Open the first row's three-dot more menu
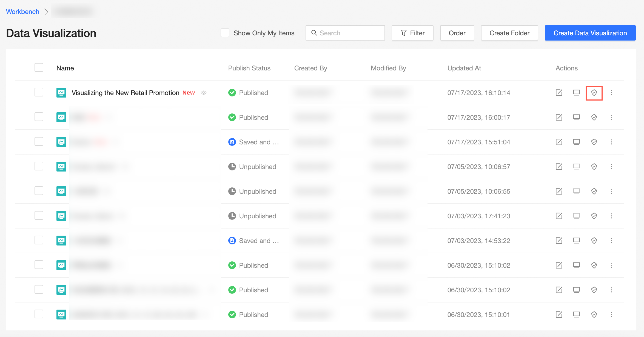Viewport: 644px width, 337px height. [x=611, y=93]
